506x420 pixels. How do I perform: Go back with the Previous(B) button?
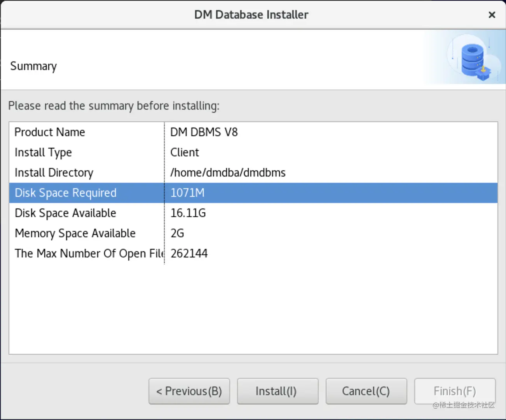pos(189,391)
